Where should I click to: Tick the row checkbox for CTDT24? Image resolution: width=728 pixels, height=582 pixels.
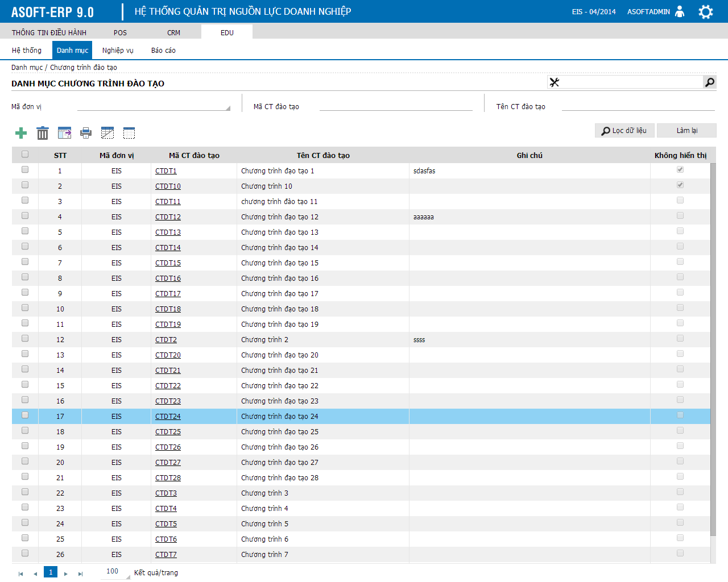pyautogui.click(x=25, y=415)
